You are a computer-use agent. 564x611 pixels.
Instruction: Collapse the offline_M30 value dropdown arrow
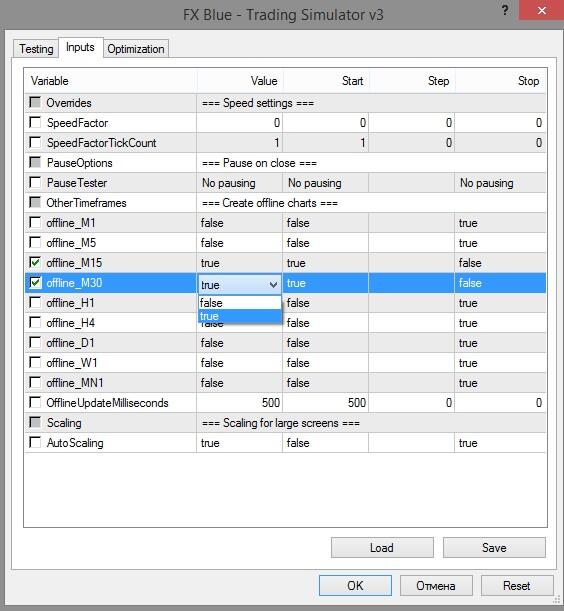click(x=274, y=285)
